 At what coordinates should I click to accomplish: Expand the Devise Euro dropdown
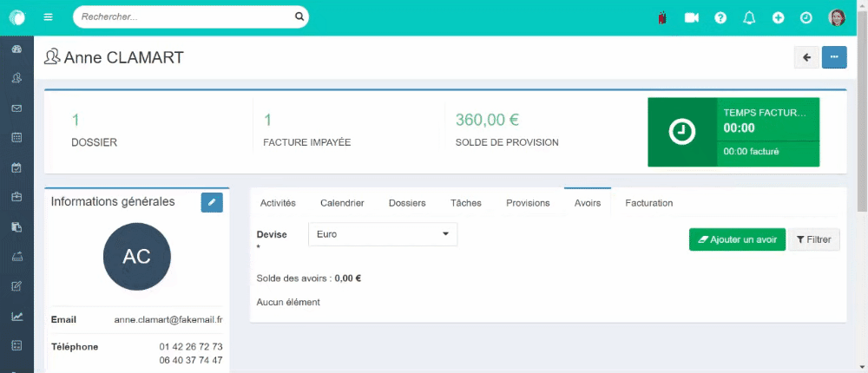click(x=383, y=234)
